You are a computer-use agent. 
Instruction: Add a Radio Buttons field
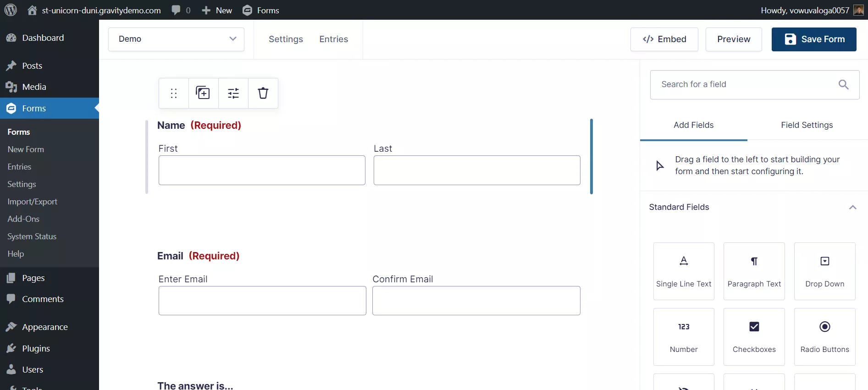pos(824,337)
